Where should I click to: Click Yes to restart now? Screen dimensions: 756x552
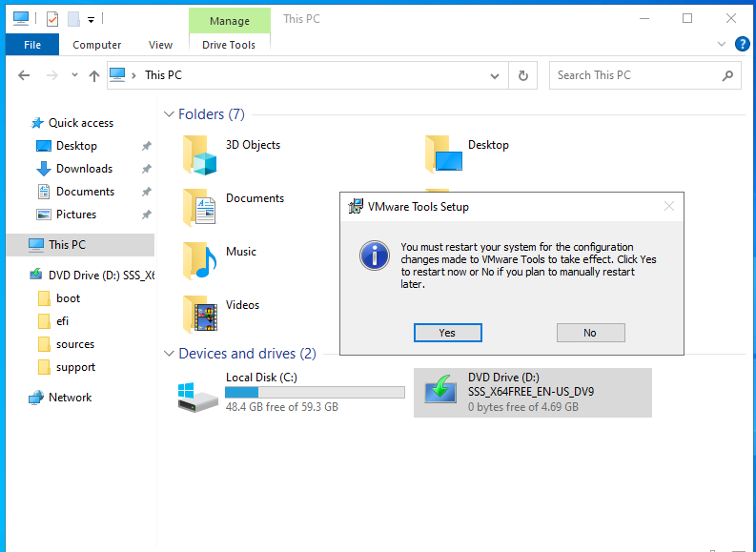tap(447, 333)
